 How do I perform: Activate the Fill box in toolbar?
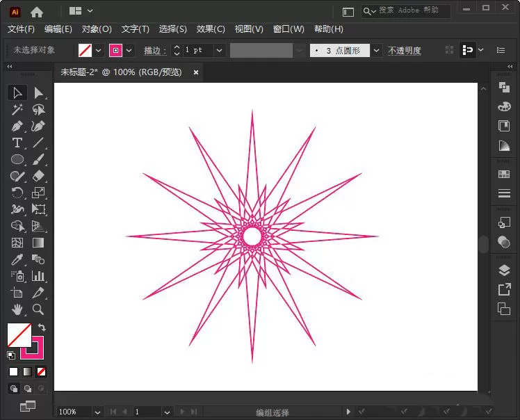[x=19, y=335]
